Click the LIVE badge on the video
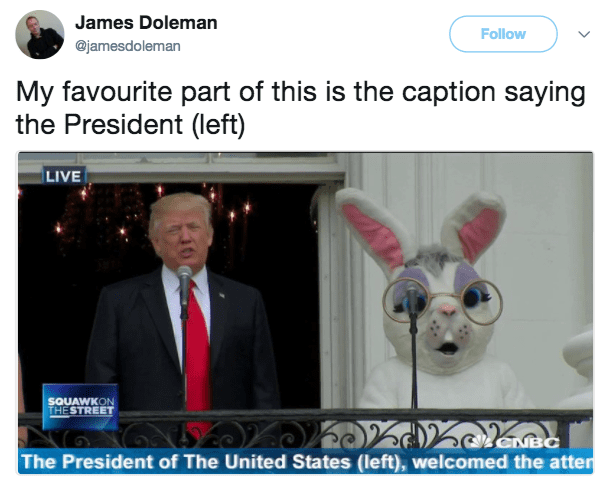Image resolution: width=600 pixels, height=477 pixels. (64, 176)
